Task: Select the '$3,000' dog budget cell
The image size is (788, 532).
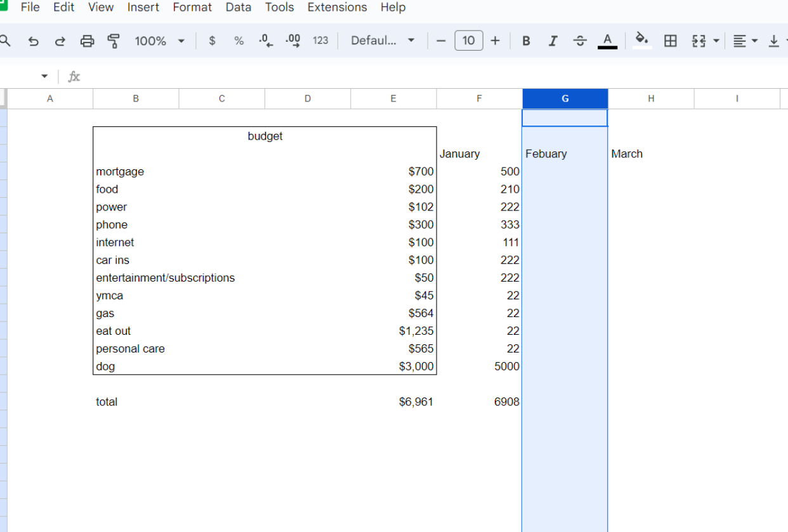Action: tap(393, 367)
